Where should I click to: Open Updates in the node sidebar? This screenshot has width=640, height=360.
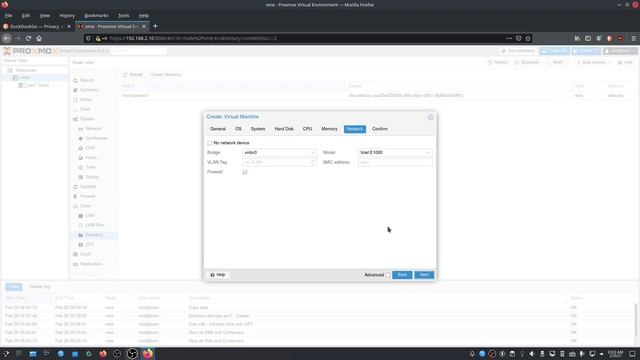88,187
